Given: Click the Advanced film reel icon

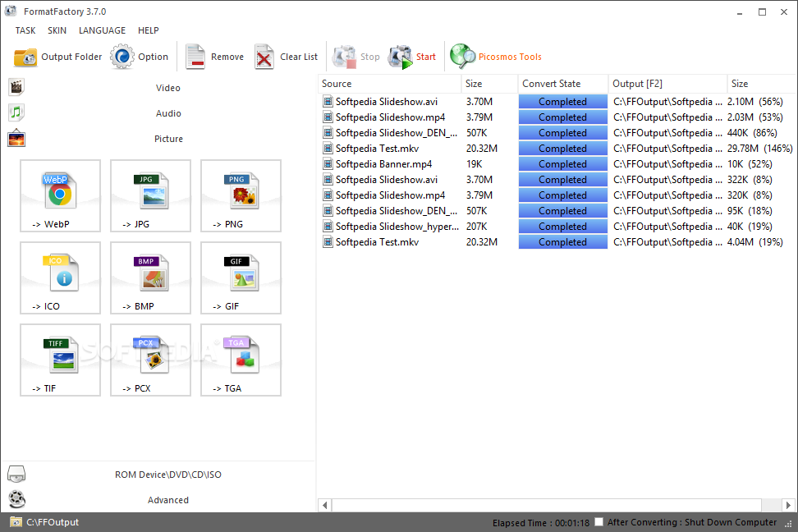Looking at the screenshot, I should click(x=16, y=499).
